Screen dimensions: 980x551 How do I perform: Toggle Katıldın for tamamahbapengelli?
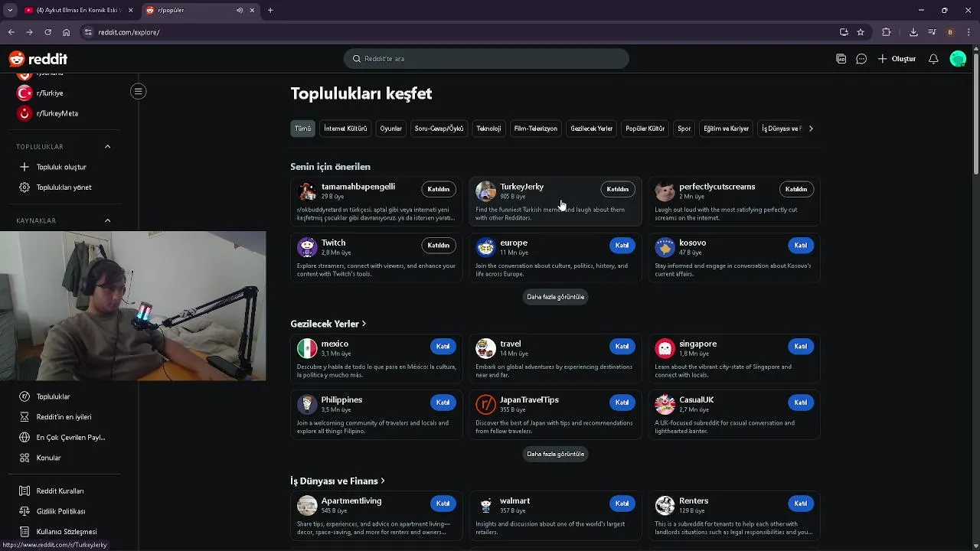(x=439, y=189)
